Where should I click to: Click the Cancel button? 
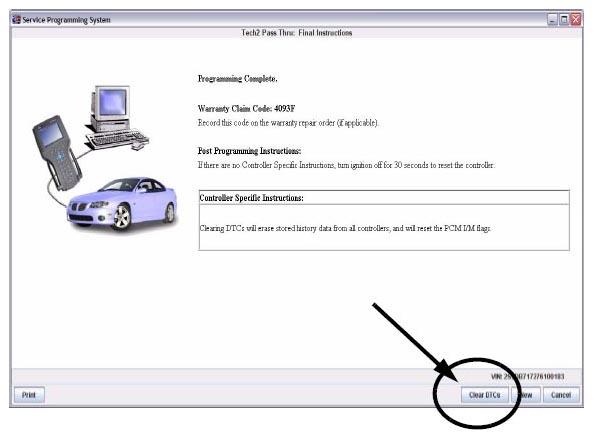tap(561, 395)
